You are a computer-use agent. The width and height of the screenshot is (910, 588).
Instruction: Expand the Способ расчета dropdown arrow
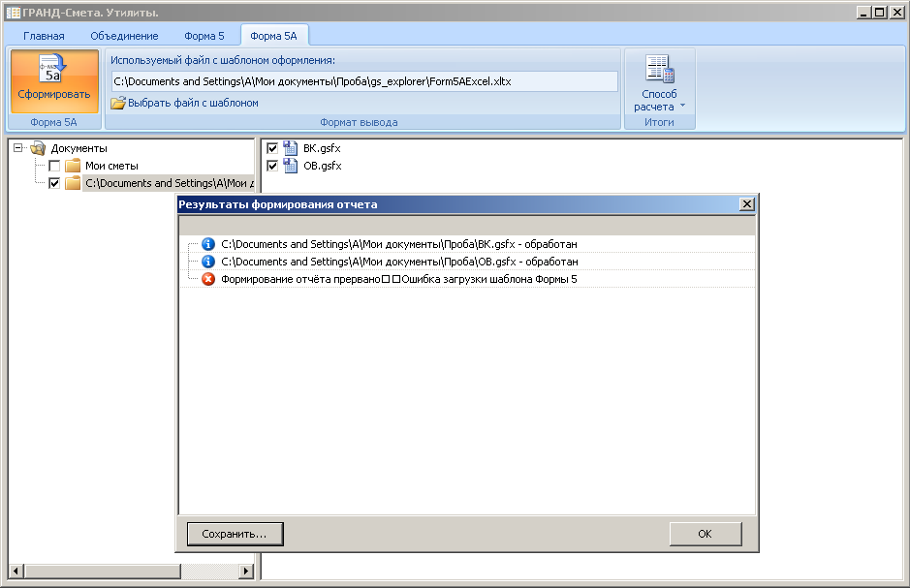pos(682,106)
